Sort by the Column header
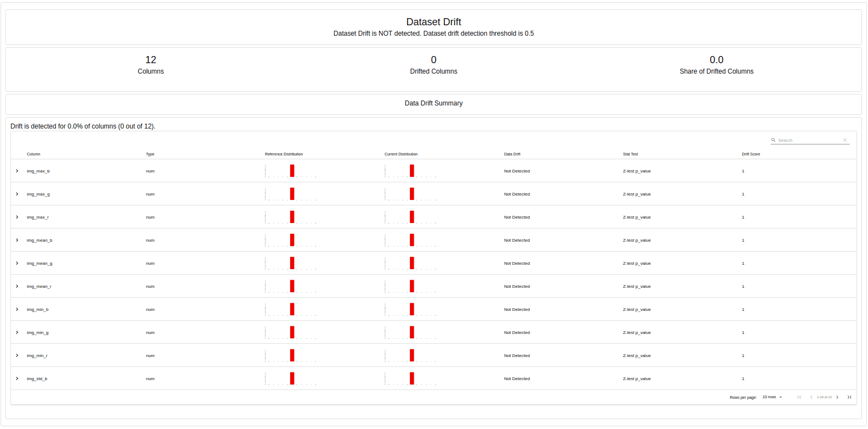Image resolution: width=868 pixels, height=429 pixels. point(34,154)
